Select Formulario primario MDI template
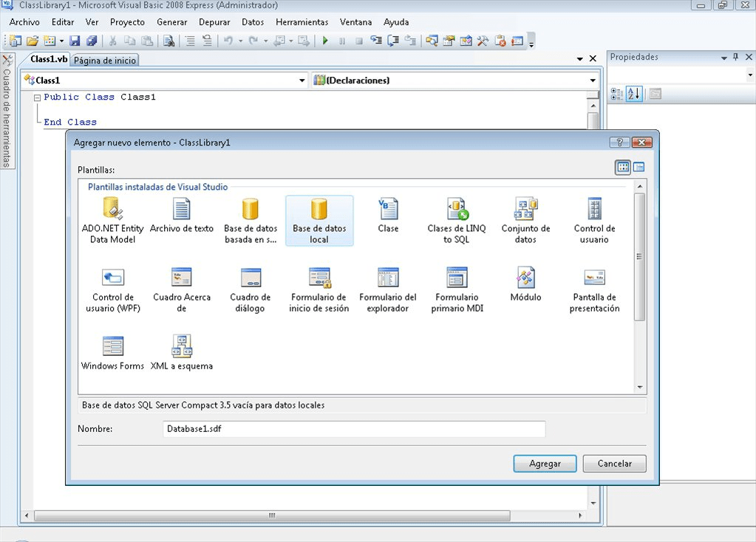Screen dimensions: 756x542 pyautogui.click(x=457, y=289)
